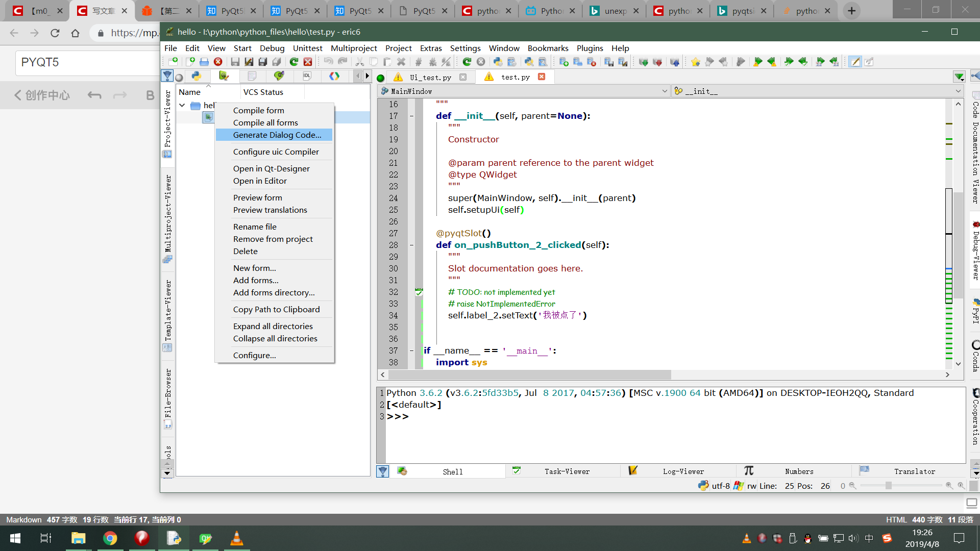Click the Cut scissors toolbar icon
Screen dimensions: 980x551
pos(359,62)
